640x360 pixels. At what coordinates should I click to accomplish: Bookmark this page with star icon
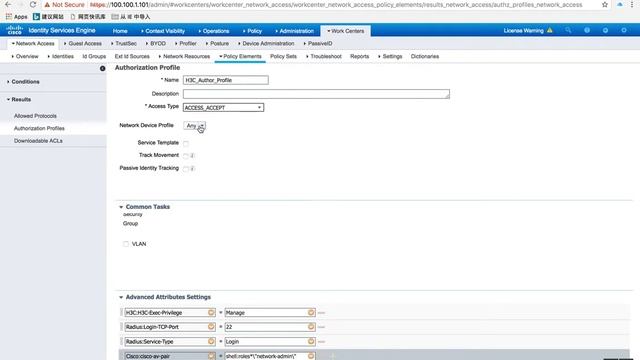605,4
